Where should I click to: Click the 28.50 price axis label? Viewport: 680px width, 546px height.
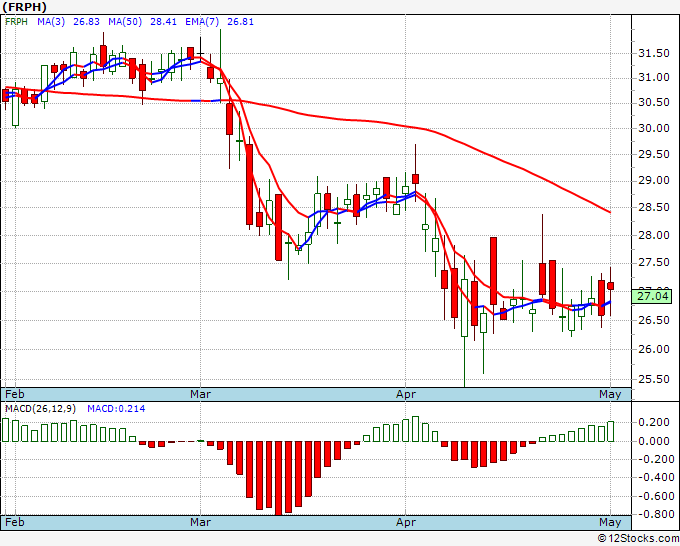[x=654, y=207]
